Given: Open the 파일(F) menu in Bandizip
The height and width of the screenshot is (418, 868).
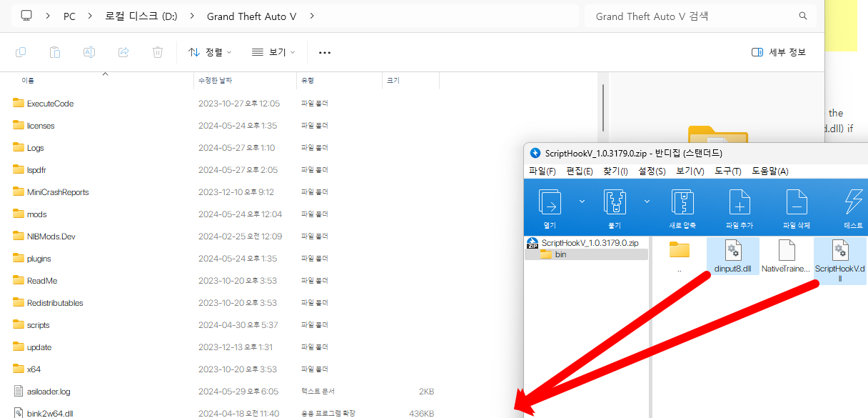Looking at the screenshot, I should [x=542, y=171].
